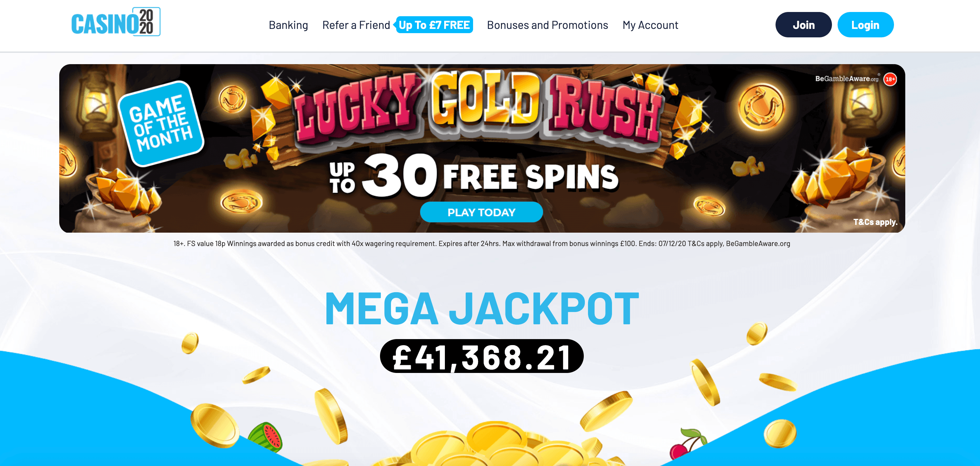
Task: Click the watermelon slice icon
Action: (266, 436)
